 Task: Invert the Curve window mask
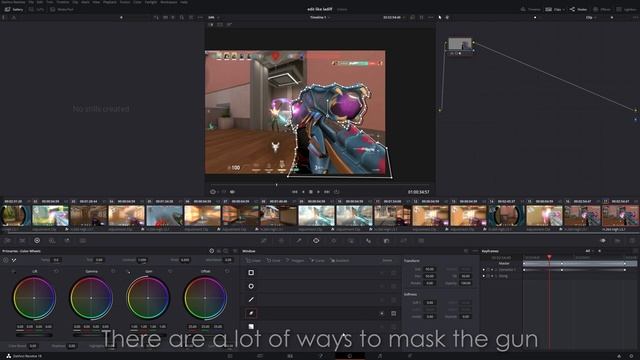click(382, 313)
